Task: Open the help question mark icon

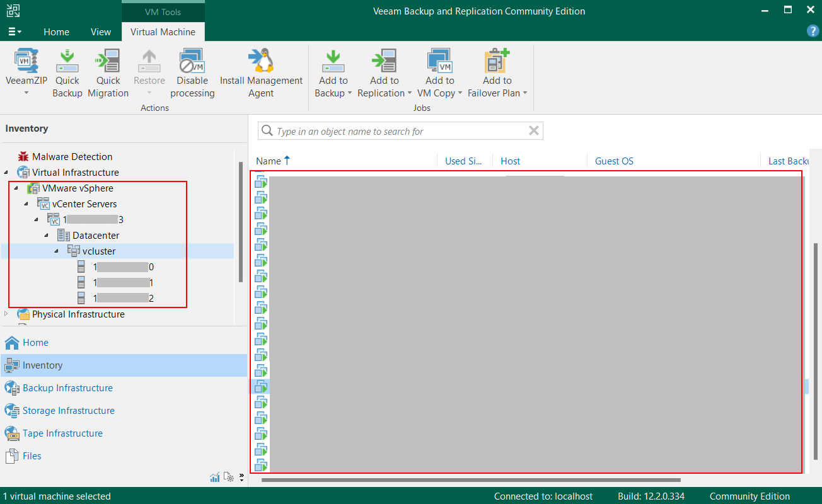Action: [x=813, y=31]
